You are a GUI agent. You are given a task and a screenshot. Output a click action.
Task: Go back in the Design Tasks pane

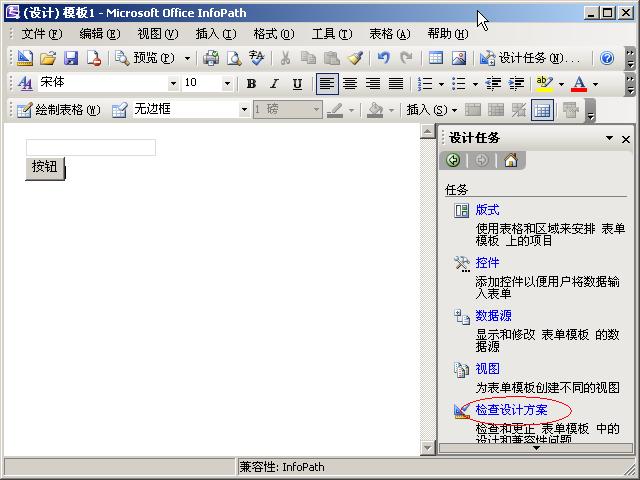pos(453,160)
